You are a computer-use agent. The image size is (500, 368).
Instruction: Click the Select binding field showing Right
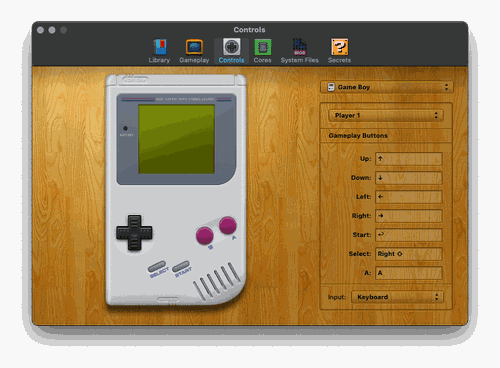click(x=409, y=254)
